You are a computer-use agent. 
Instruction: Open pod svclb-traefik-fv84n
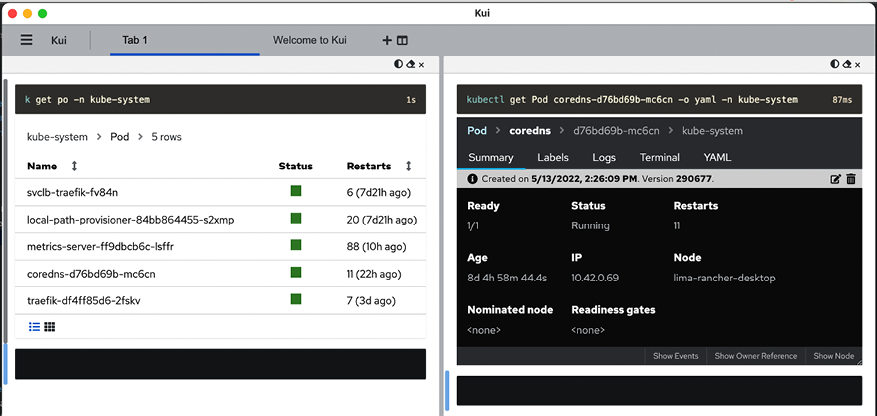[72, 193]
